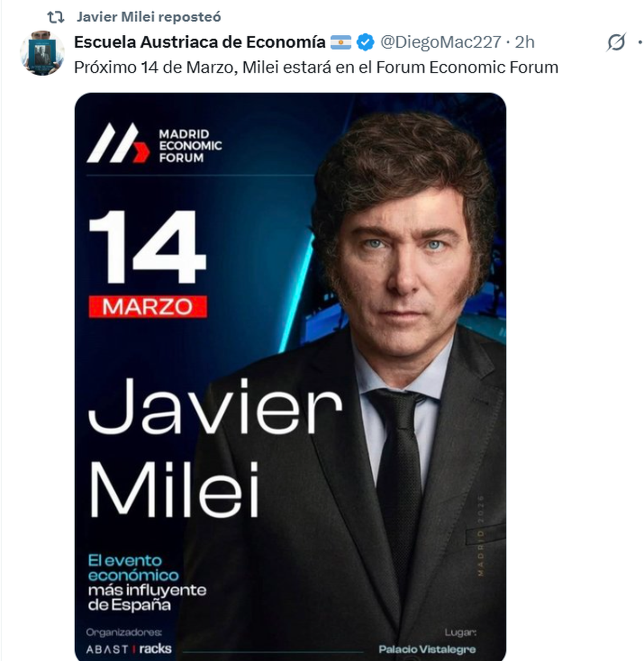Viewport: 644px width, 661px height.
Task: Click the post text about 14 de Marzo
Action: click(316, 67)
